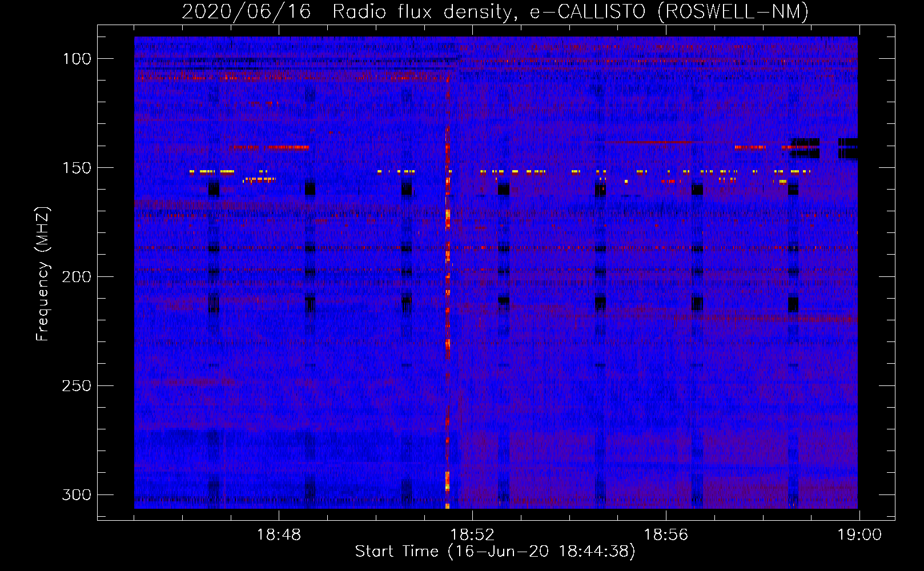924x571 pixels.
Task: Click the 300 frequency tick label
Action: tap(77, 494)
